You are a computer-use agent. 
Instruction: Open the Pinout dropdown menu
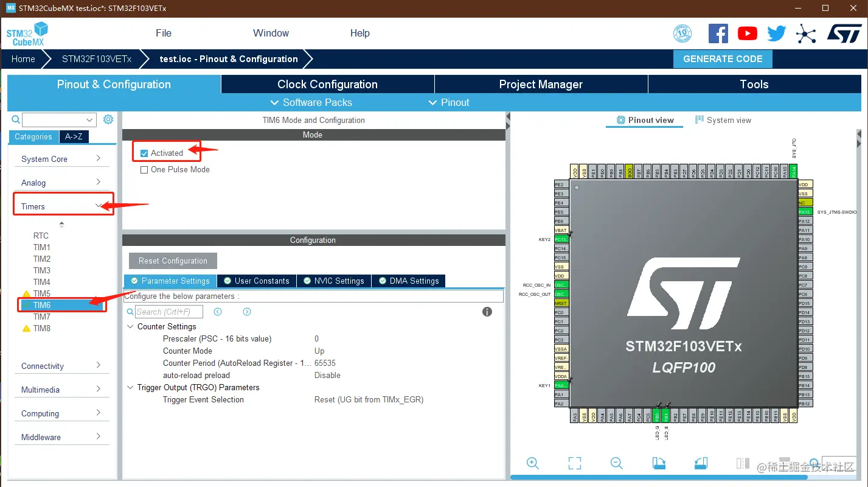coord(449,102)
